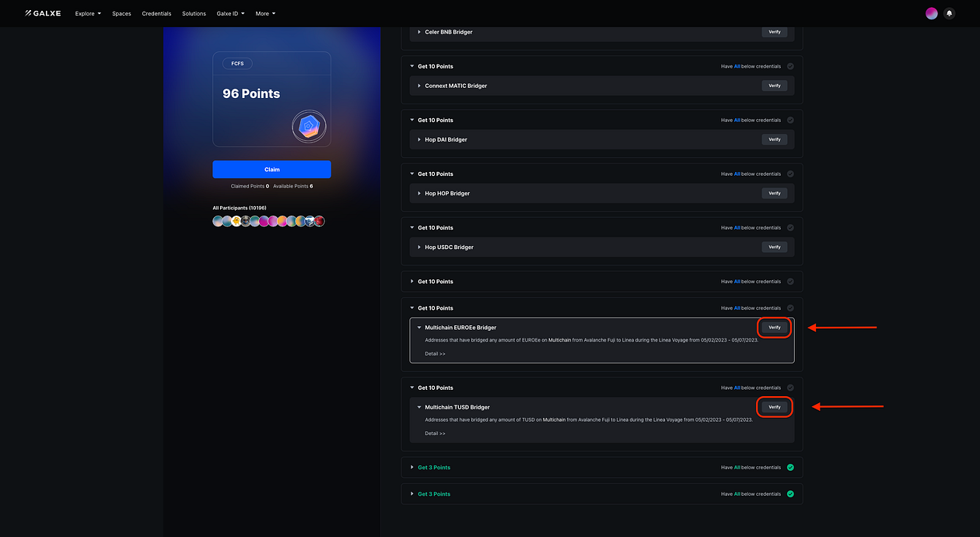Click green check on last Get 3 Points

pos(790,493)
